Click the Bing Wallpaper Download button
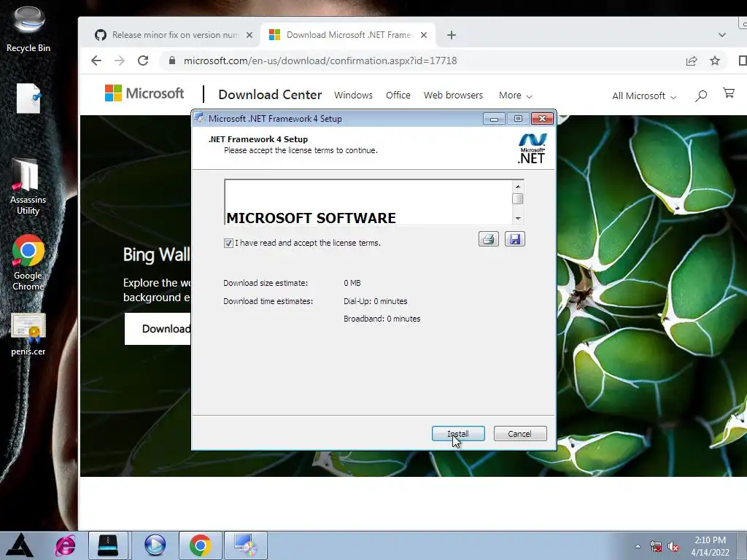Image resolution: width=747 pixels, height=560 pixels. tap(158, 329)
